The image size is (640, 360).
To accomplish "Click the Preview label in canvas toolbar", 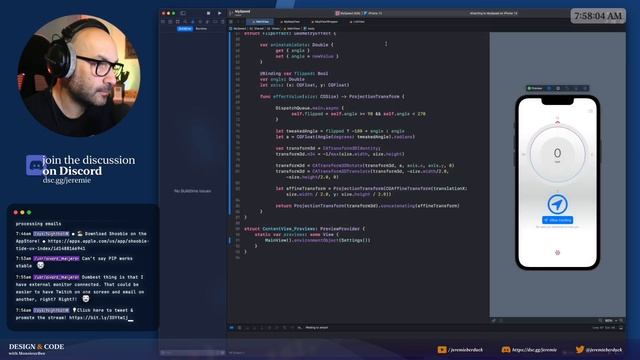I will point(535,88).
